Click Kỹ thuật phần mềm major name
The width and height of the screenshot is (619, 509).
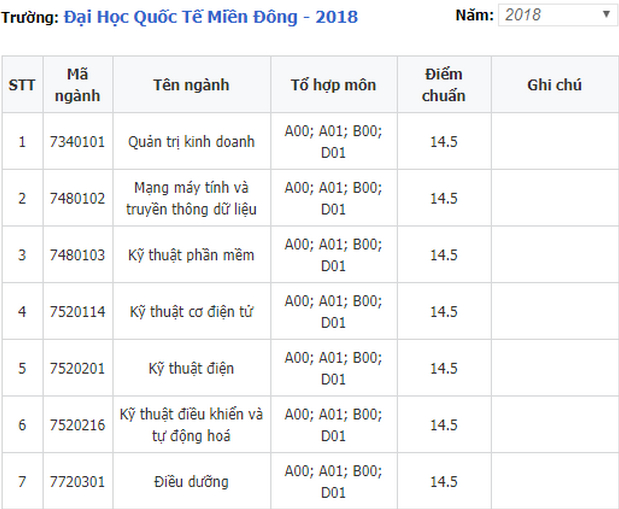pos(191,255)
